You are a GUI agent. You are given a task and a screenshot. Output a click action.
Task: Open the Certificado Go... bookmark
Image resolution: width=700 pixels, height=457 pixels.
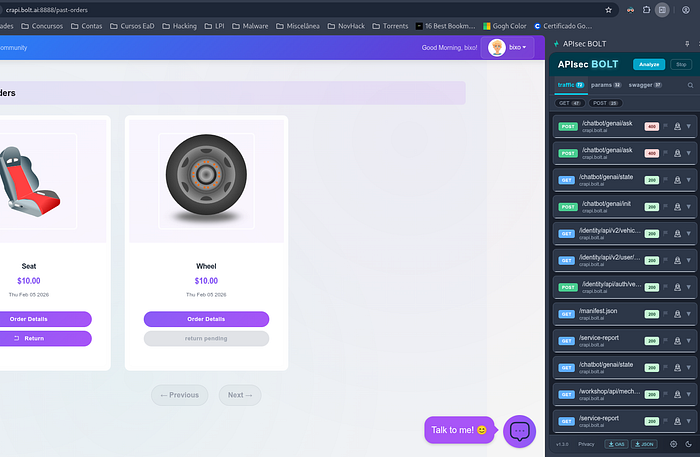point(563,26)
